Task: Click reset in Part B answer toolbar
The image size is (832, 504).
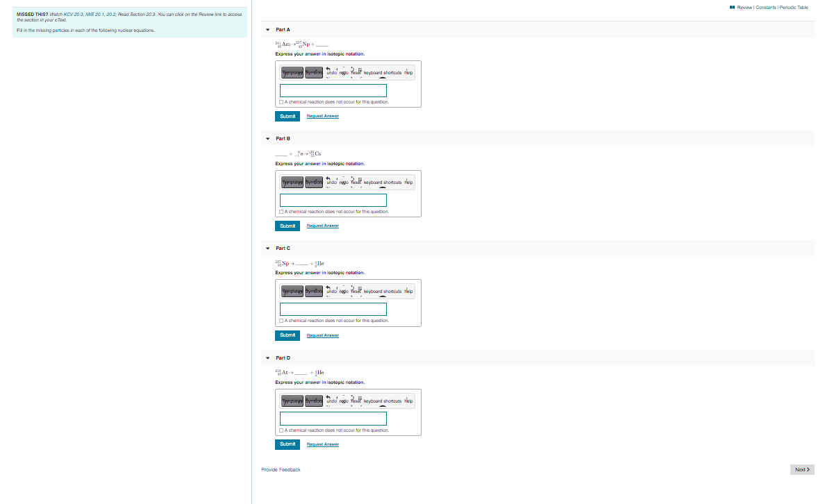Action: (356, 183)
